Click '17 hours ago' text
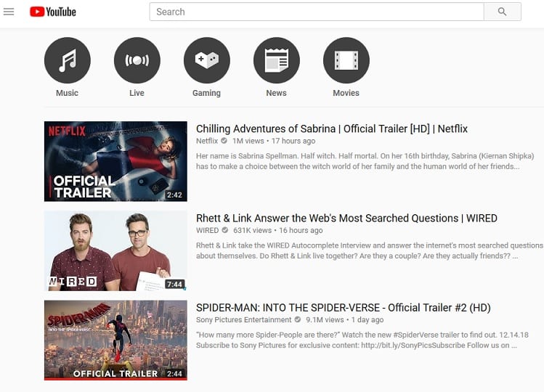The height and width of the screenshot is (392, 544). (x=293, y=141)
